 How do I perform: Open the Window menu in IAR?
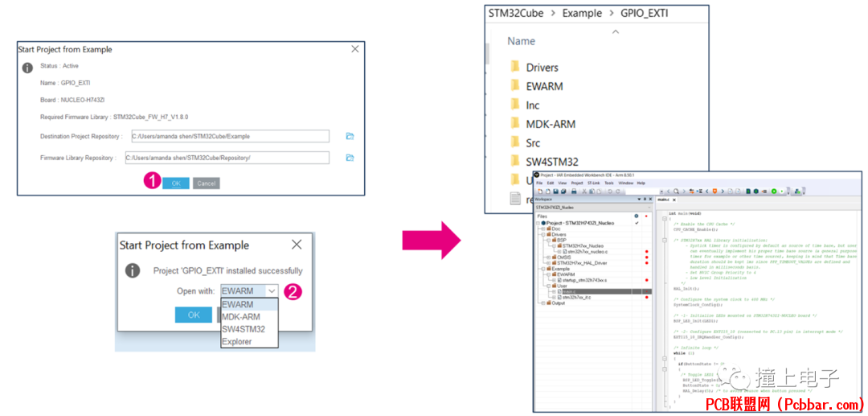[625, 183]
